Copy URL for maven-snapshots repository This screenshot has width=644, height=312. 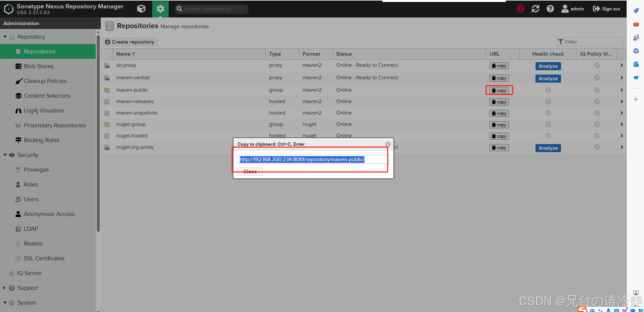[x=499, y=114]
